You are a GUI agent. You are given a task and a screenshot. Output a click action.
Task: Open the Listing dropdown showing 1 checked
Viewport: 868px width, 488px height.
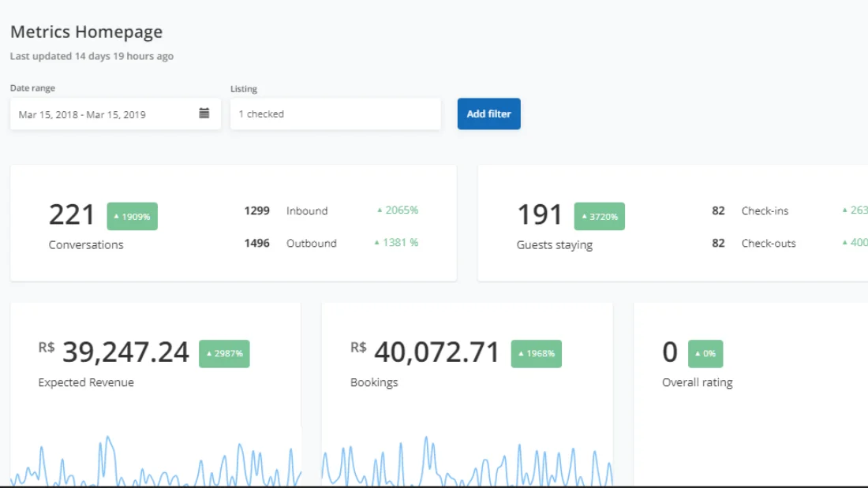point(335,114)
